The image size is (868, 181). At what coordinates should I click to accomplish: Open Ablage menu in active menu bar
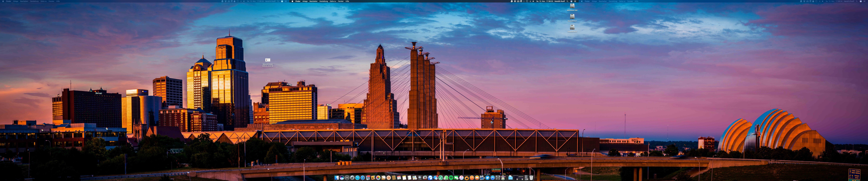tap(305, 1)
